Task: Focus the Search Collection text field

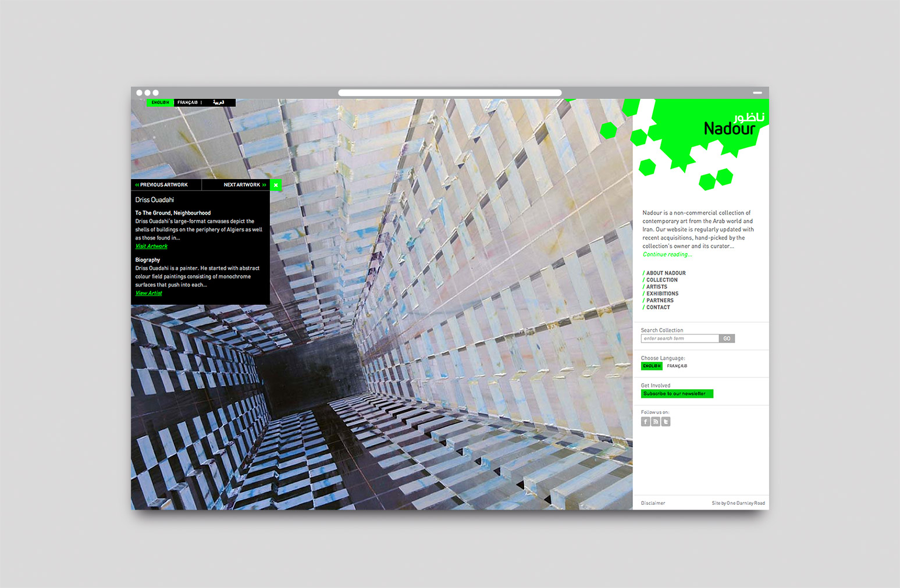Action: click(x=680, y=338)
